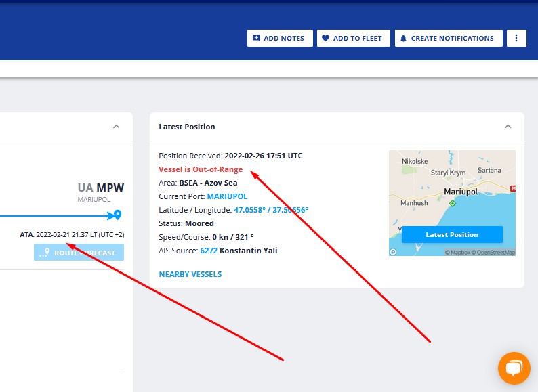This screenshot has height=392, width=538.
Task: Click the Route Forecast button
Action: tap(79, 253)
